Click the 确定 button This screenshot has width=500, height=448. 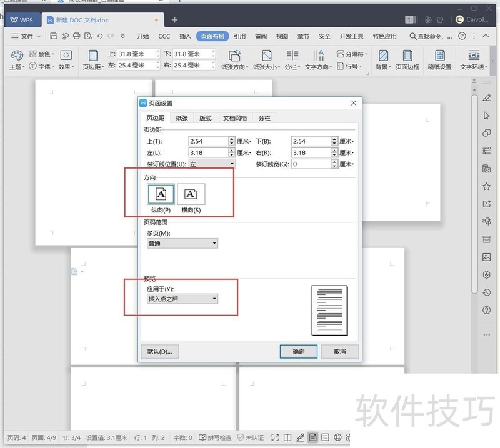[299, 351]
